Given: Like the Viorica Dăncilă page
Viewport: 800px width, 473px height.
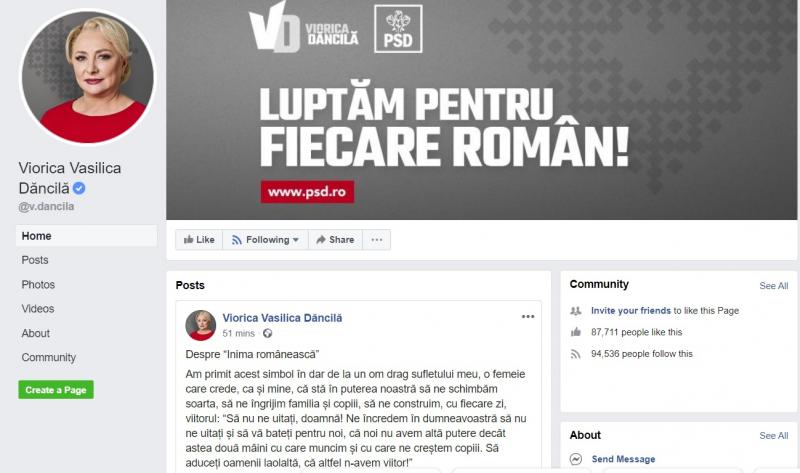Looking at the screenshot, I should 199,240.
